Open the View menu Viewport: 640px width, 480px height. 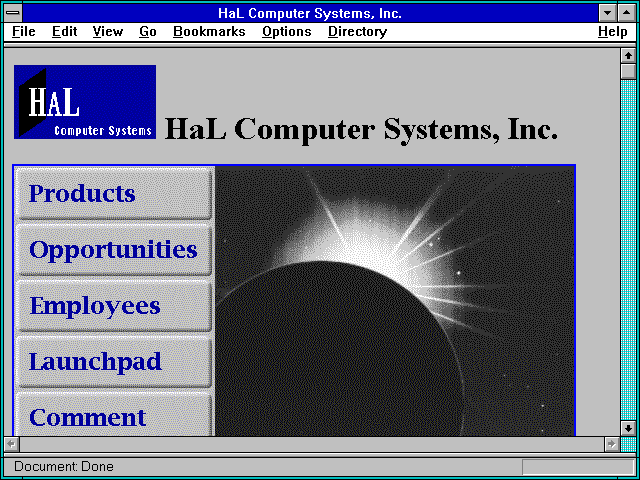point(108,32)
